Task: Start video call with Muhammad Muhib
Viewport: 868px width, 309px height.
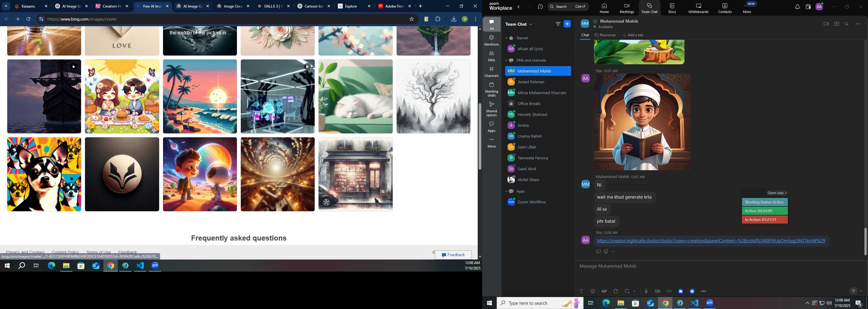Action: (x=826, y=24)
